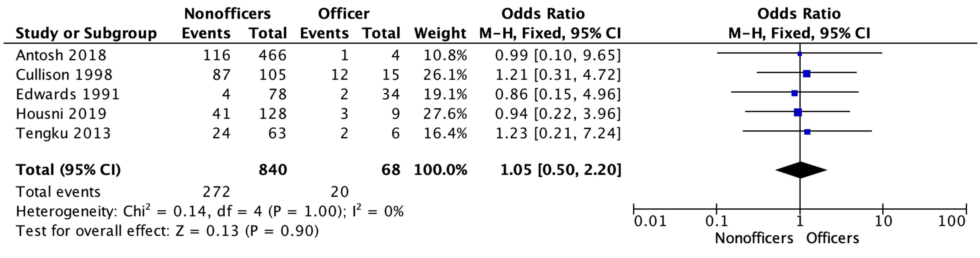Click the Tengku 2013 study name
Image resolution: width=980 pixels, height=258 pixels.
point(63,134)
